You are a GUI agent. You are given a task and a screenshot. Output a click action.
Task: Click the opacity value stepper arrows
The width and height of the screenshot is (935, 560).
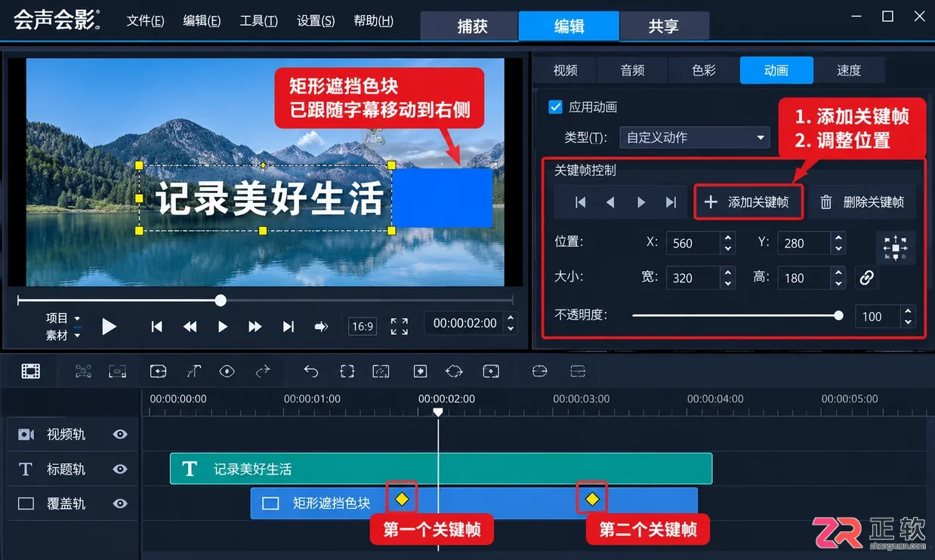click(908, 316)
